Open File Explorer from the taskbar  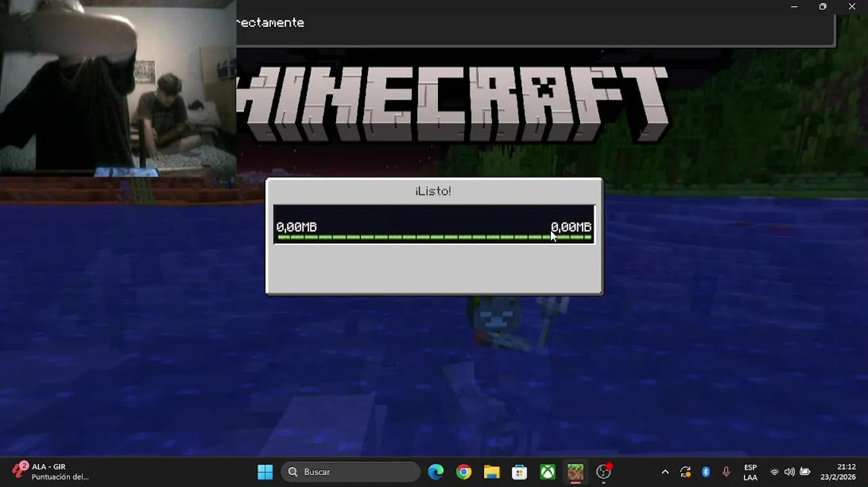tap(491, 471)
